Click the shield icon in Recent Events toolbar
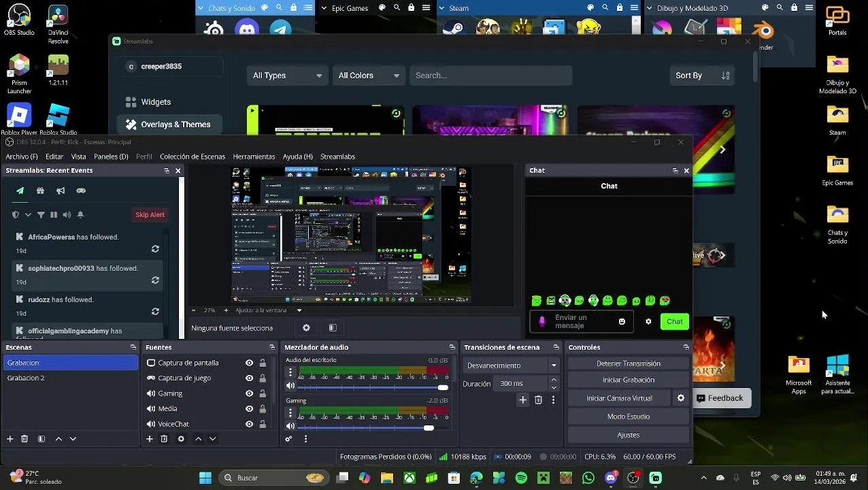Screen dimensions: 868x490 tap(16, 215)
